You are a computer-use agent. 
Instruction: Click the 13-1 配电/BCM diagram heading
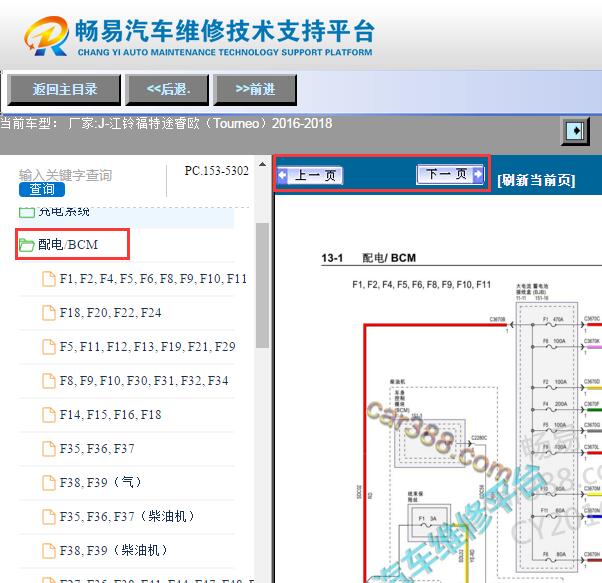[369, 258]
